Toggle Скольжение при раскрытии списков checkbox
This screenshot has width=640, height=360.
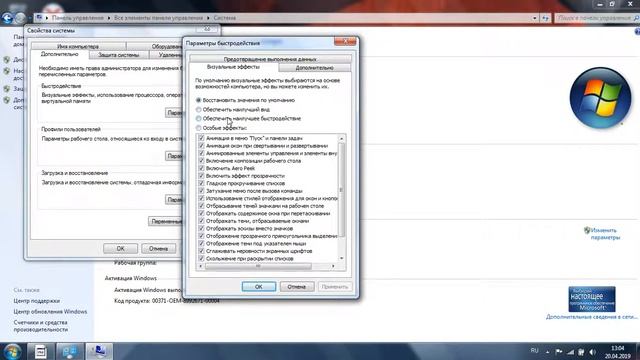point(201,258)
